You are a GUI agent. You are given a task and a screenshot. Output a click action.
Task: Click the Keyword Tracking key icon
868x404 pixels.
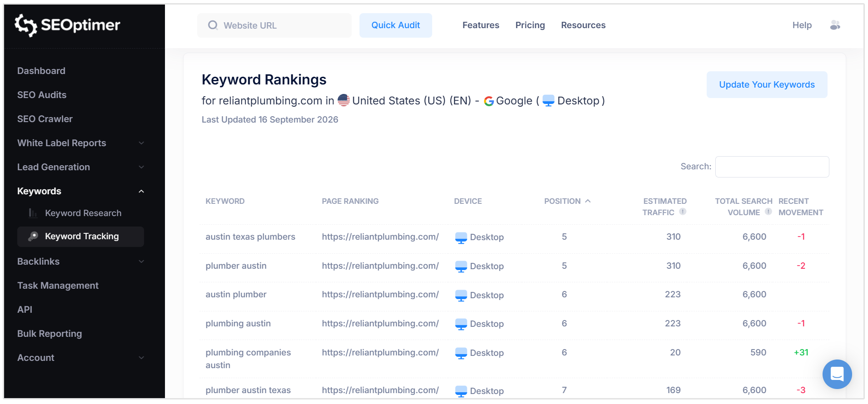(33, 236)
